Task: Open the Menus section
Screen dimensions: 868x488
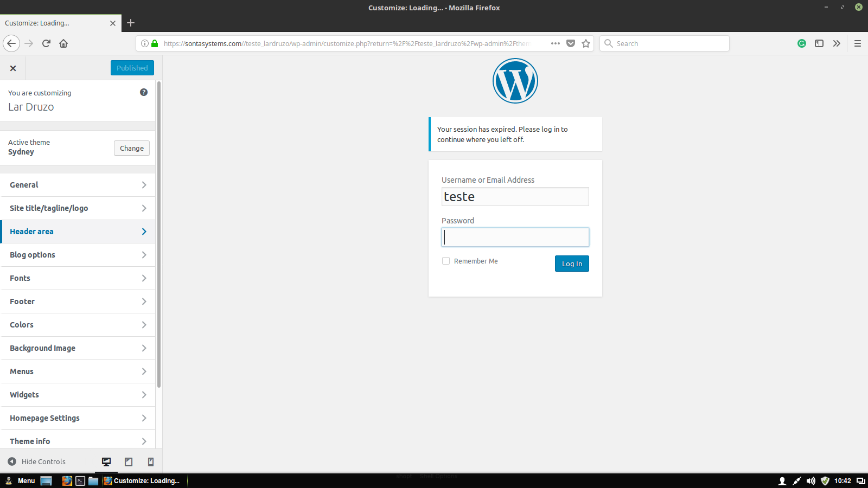Action: (78, 371)
